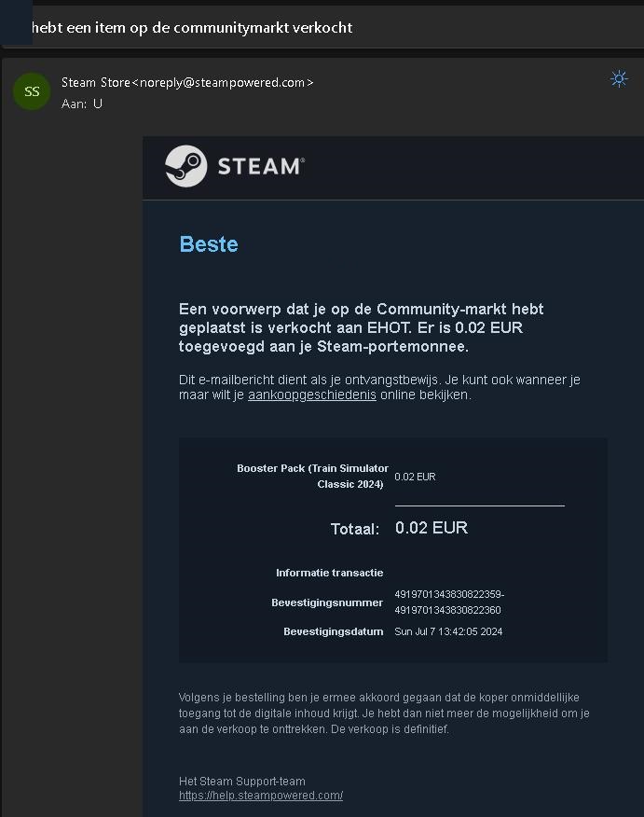
Task: Click the Het Steam Support-team signature
Action: pyautogui.click(x=242, y=781)
